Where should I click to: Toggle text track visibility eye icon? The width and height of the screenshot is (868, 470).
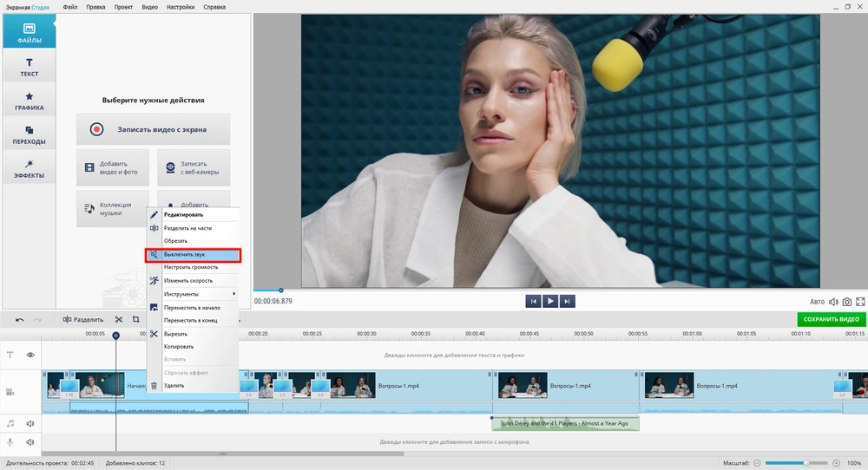(x=30, y=355)
